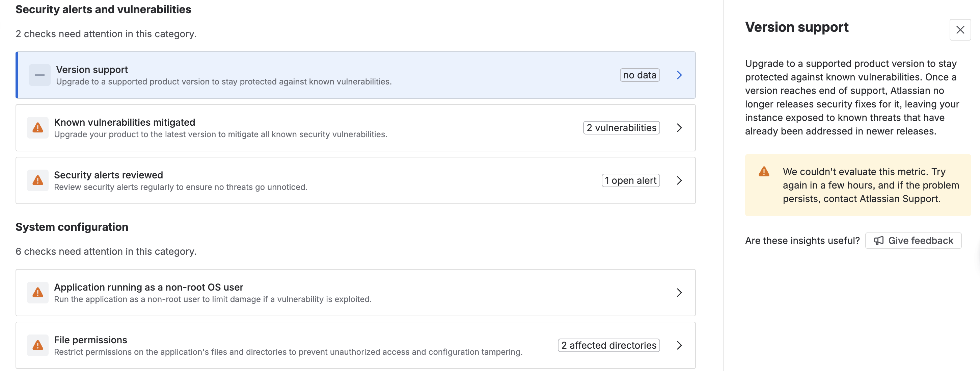Click the File permissions warning icon
Image resolution: width=980 pixels, height=371 pixels.
pos(38,345)
